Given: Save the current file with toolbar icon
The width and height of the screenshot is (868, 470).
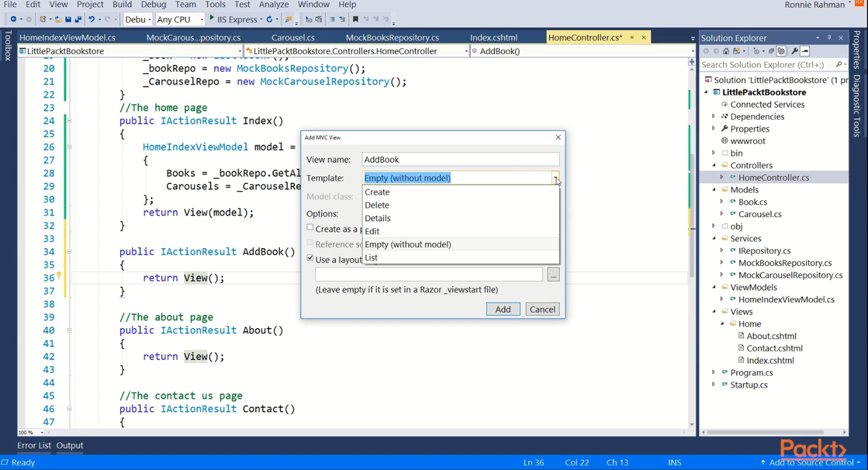Looking at the screenshot, I should pyautogui.click(x=68, y=19).
